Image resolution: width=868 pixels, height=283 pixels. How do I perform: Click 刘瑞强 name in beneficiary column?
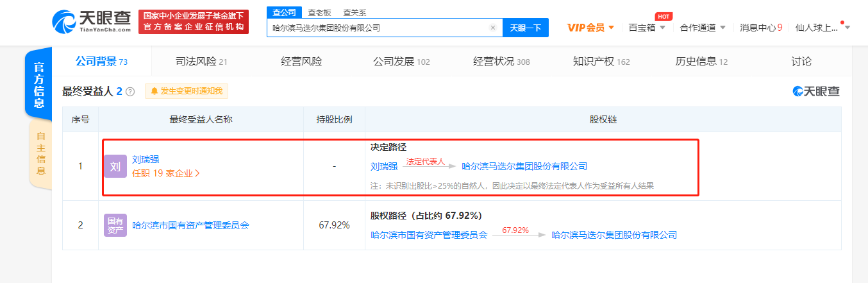click(x=146, y=159)
